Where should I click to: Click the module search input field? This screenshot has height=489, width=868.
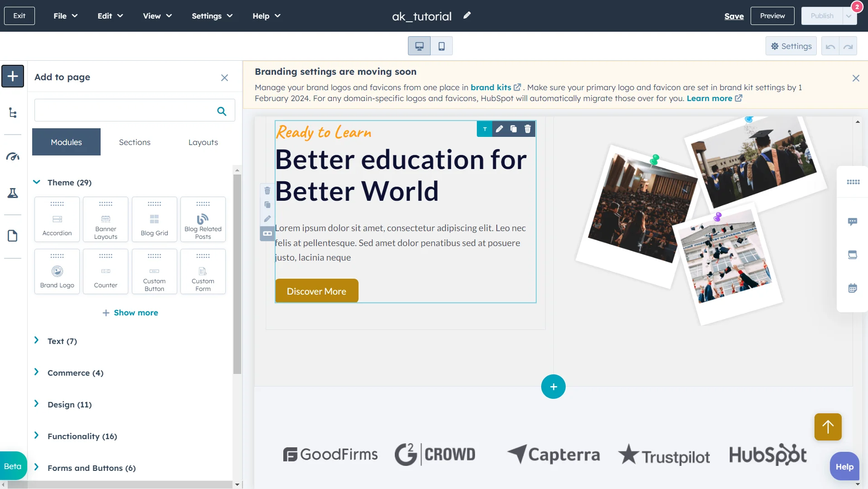click(127, 110)
